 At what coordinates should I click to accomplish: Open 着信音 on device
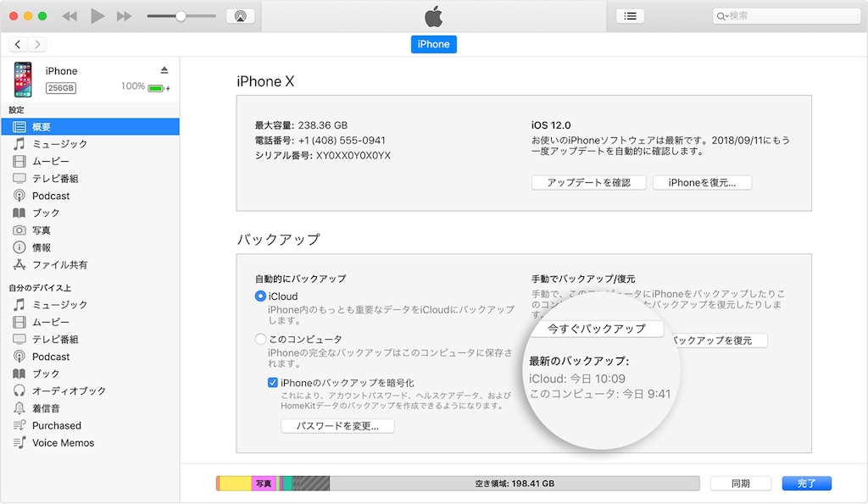[90, 408]
